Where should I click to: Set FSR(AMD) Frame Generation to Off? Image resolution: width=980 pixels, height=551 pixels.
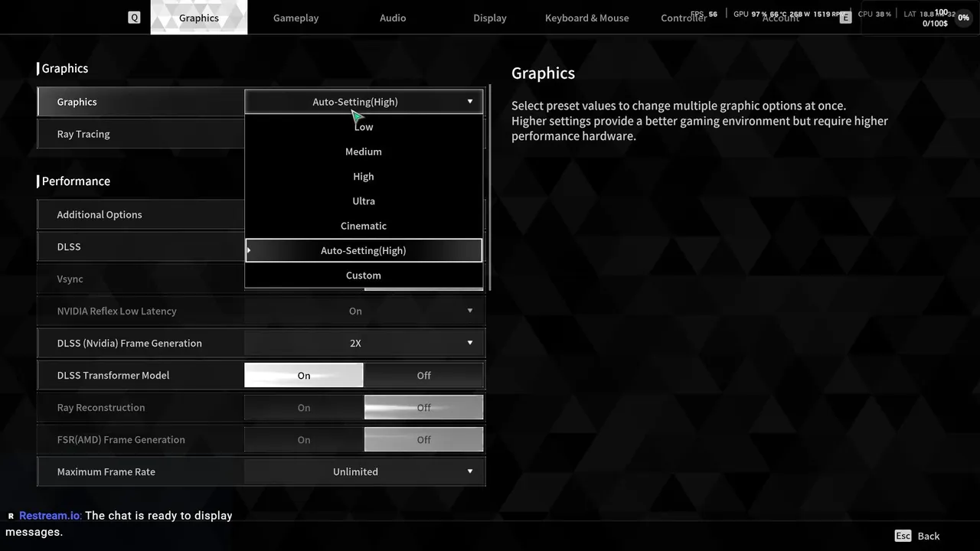click(x=423, y=439)
